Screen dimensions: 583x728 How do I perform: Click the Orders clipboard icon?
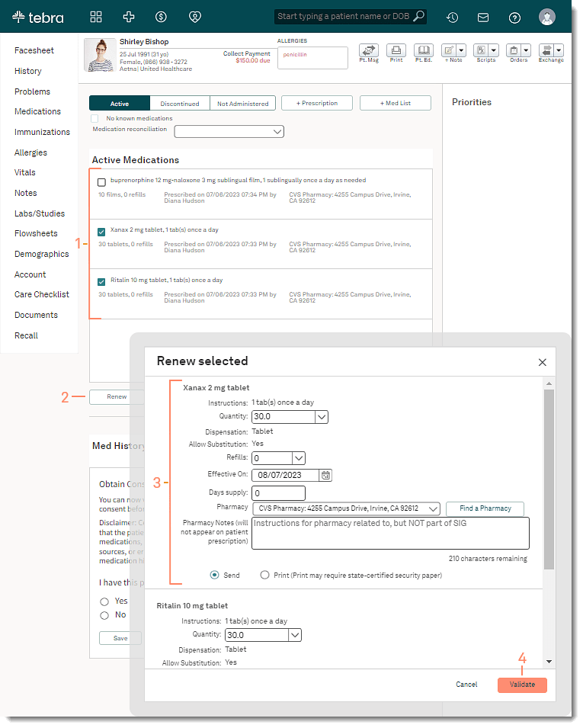point(514,50)
